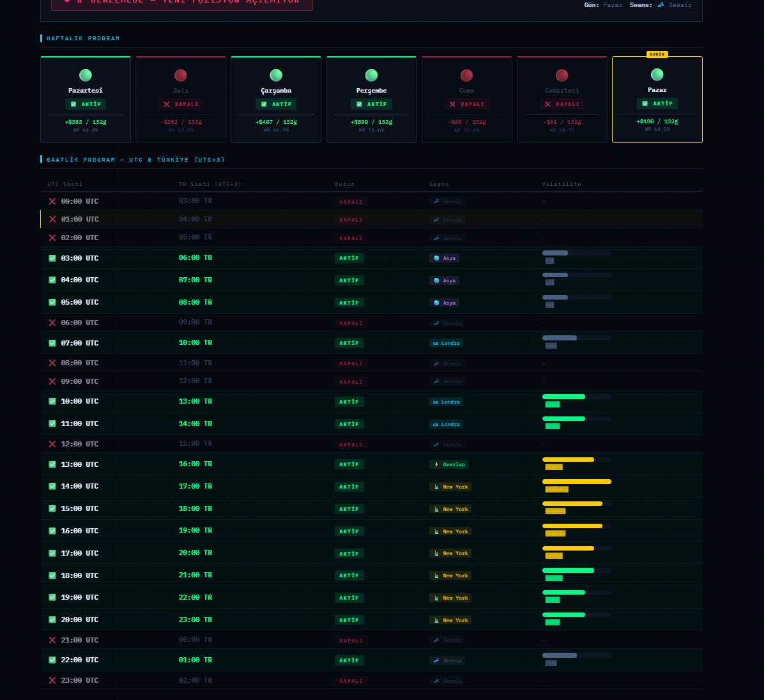Click the Sessiz session badge at 22:00 UTC
The height and width of the screenshot is (700, 766).
447,660
